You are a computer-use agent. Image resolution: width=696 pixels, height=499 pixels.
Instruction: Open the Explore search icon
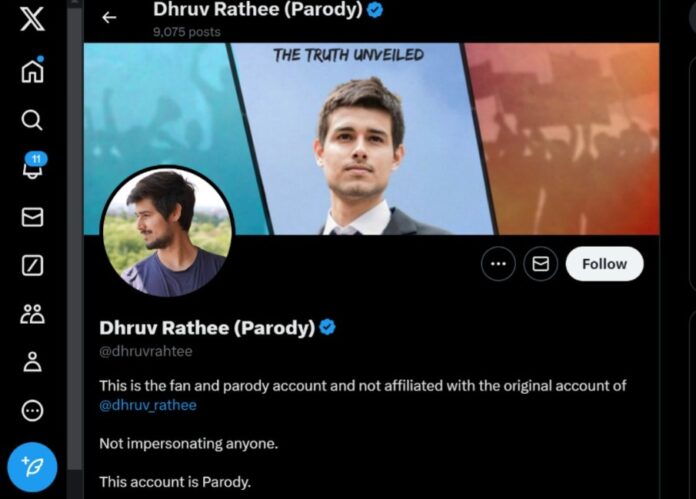click(32, 120)
